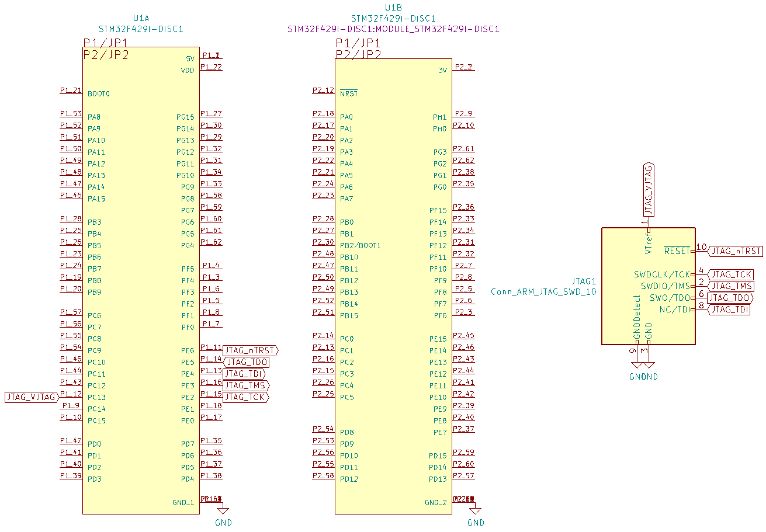The height and width of the screenshot is (532, 766).
Task: Select the GND power symbol below U1A
Action: 223,513
